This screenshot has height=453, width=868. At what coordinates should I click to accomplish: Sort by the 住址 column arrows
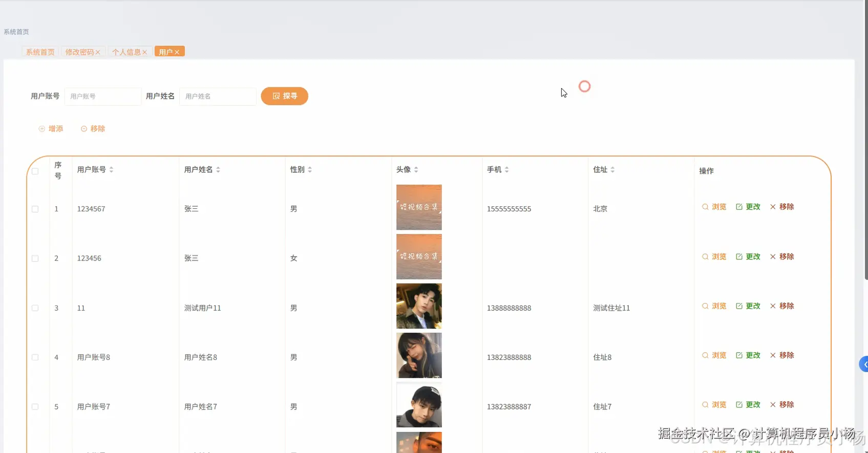pos(612,169)
